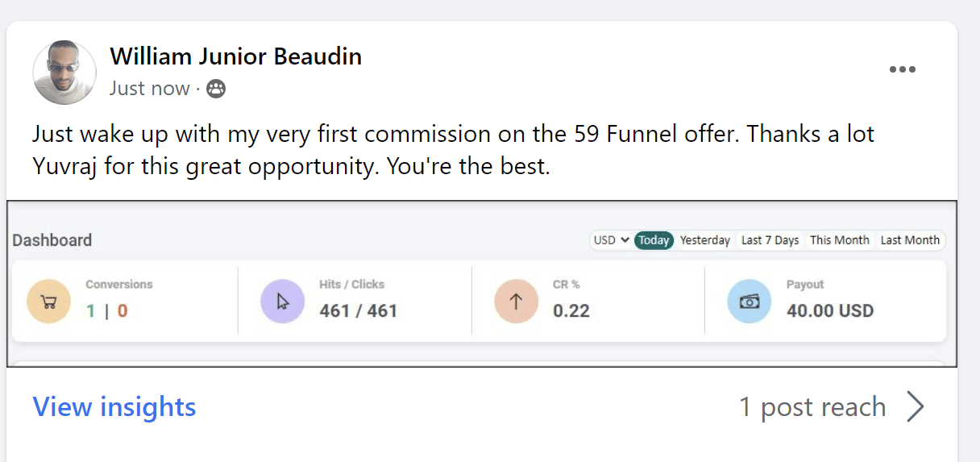
Task: Click the audience privacy icon beside timestamp
Action: [x=216, y=89]
